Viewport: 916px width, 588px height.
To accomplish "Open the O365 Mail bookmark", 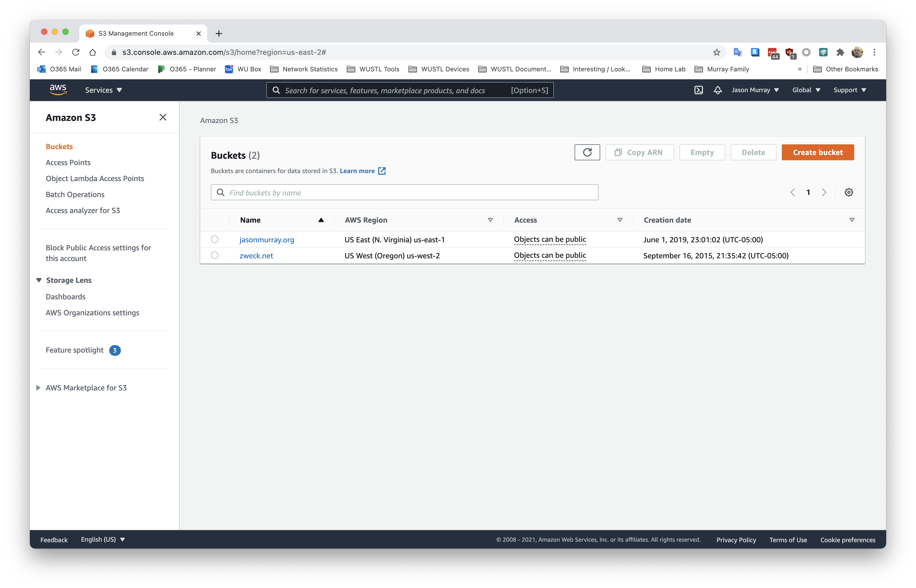I will [x=59, y=69].
